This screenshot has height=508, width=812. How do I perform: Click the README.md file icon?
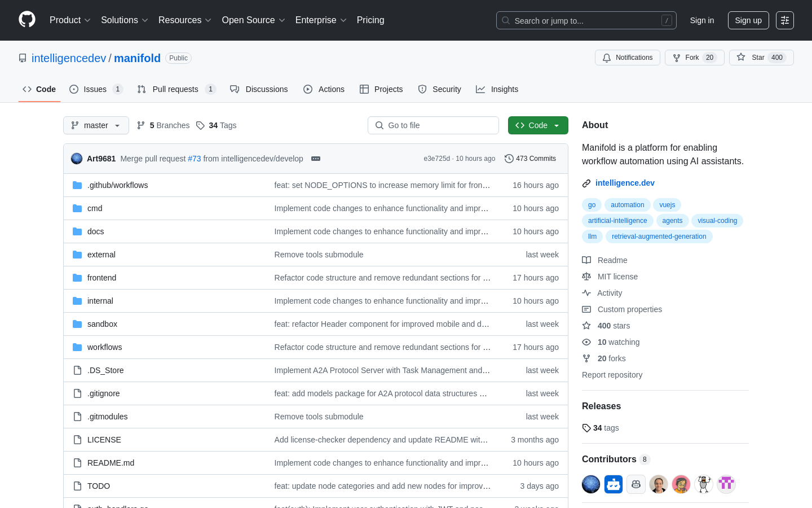[77, 463]
